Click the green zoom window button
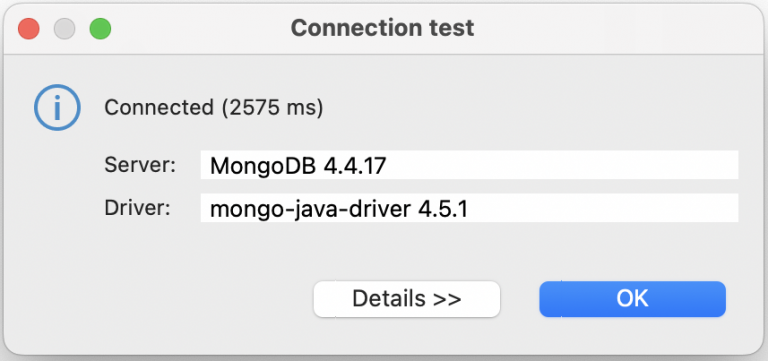768x361 pixels. 100,29
